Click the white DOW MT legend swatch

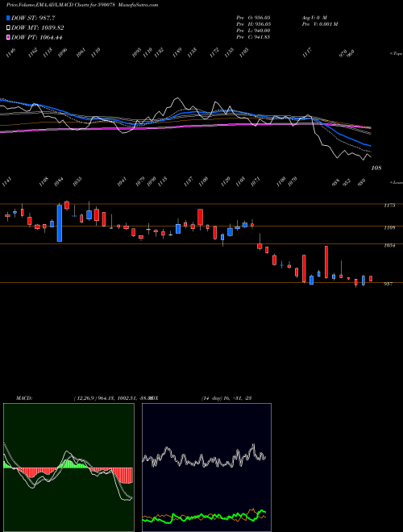(9, 28)
